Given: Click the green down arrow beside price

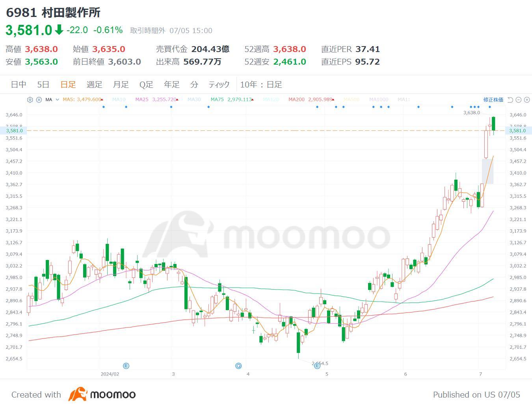Looking at the screenshot, I should (x=59, y=30).
